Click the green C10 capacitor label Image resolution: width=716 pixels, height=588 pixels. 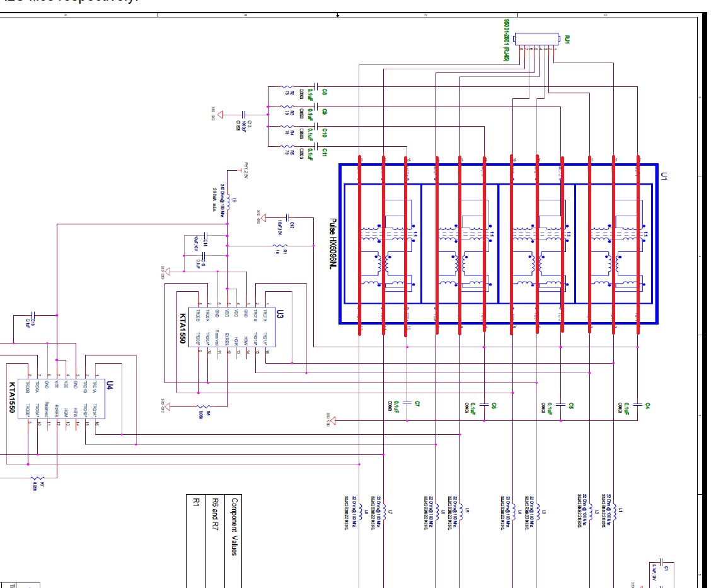[x=325, y=132]
